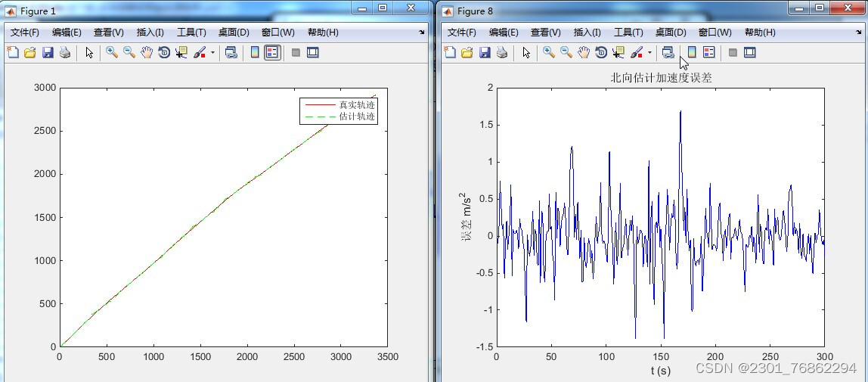Open 桌面(D) menu in Figure 8
Screen dimensions: 868x382
pyautogui.click(x=671, y=33)
